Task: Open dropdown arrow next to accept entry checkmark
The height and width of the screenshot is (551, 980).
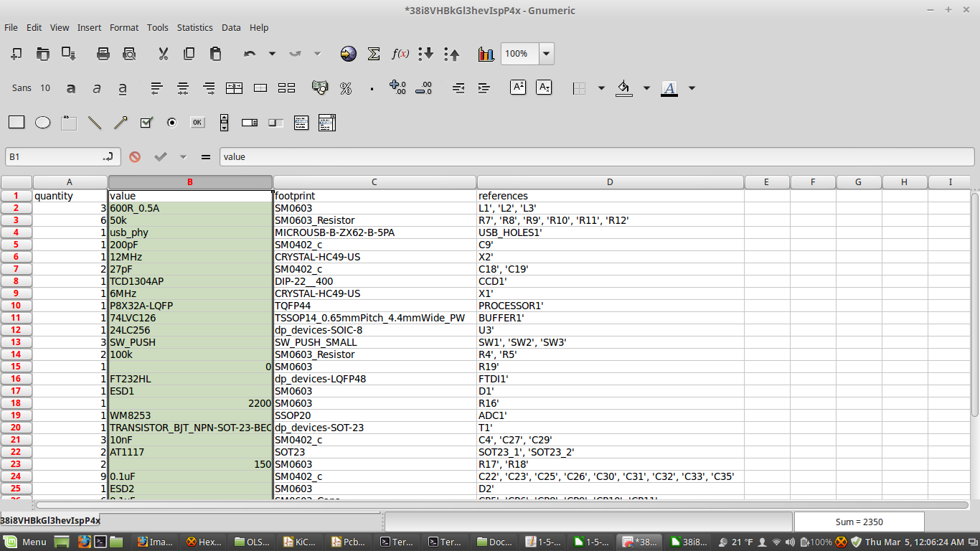Action: [x=183, y=156]
